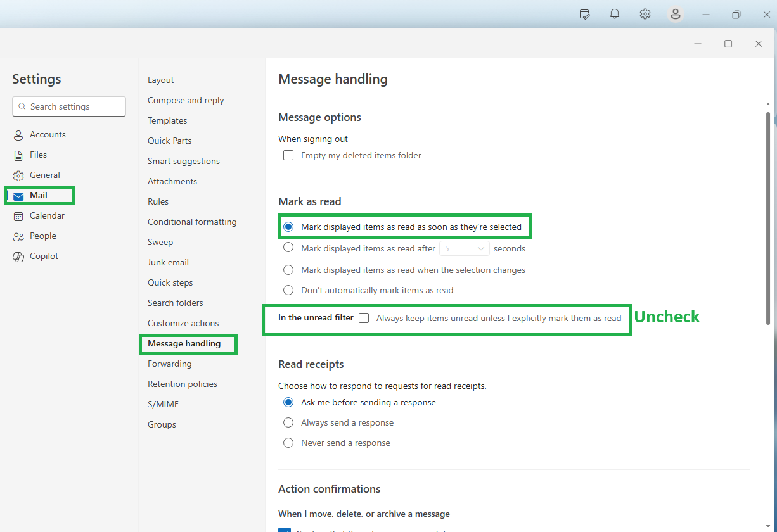Select Mark as read when the selection changes
This screenshot has height=532, width=777.
point(288,270)
